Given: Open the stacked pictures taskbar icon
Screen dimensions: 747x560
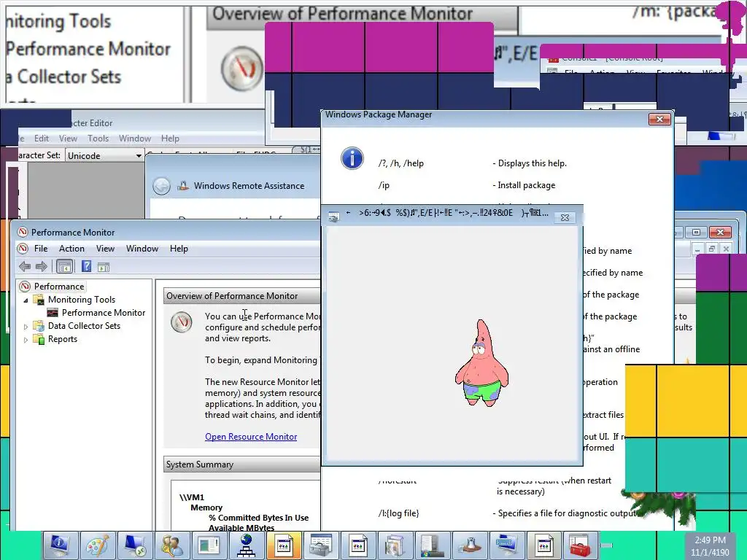Looking at the screenshot, I should (x=395, y=545).
